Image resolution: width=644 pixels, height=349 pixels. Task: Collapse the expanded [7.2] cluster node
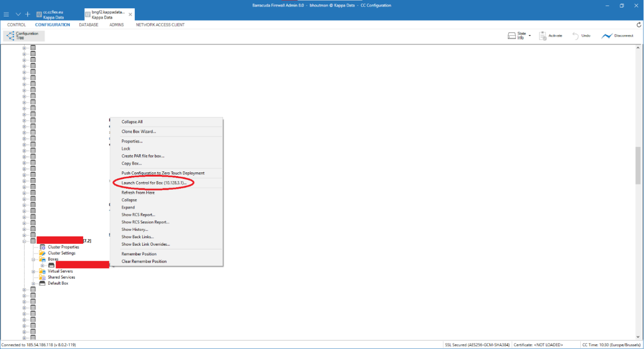[x=24, y=241]
